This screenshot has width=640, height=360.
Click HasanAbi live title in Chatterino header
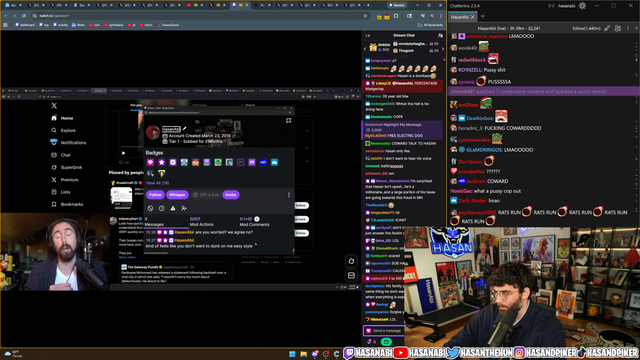point(509,29)
